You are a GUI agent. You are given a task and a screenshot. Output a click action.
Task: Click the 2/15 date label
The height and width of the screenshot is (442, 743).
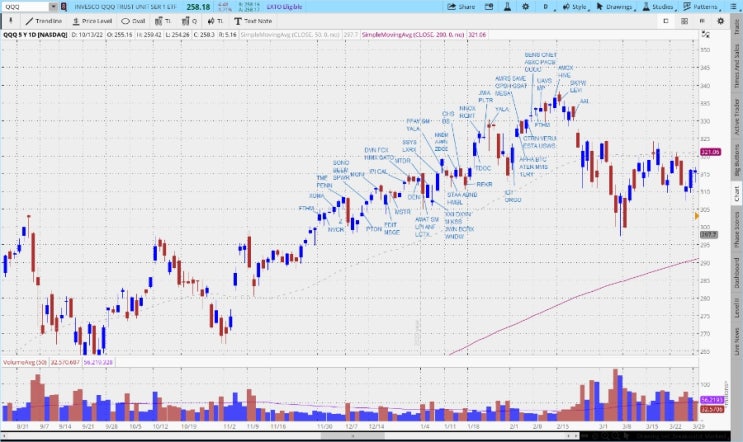point(562,426)
